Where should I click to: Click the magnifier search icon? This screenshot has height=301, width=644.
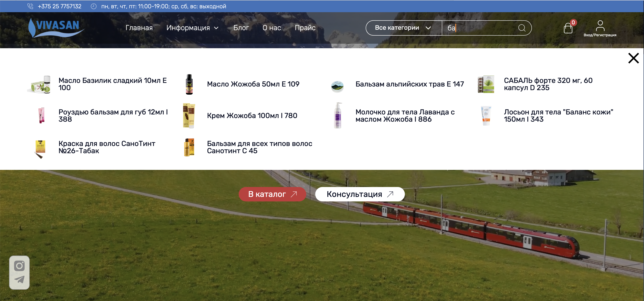[x=522, y=28]
